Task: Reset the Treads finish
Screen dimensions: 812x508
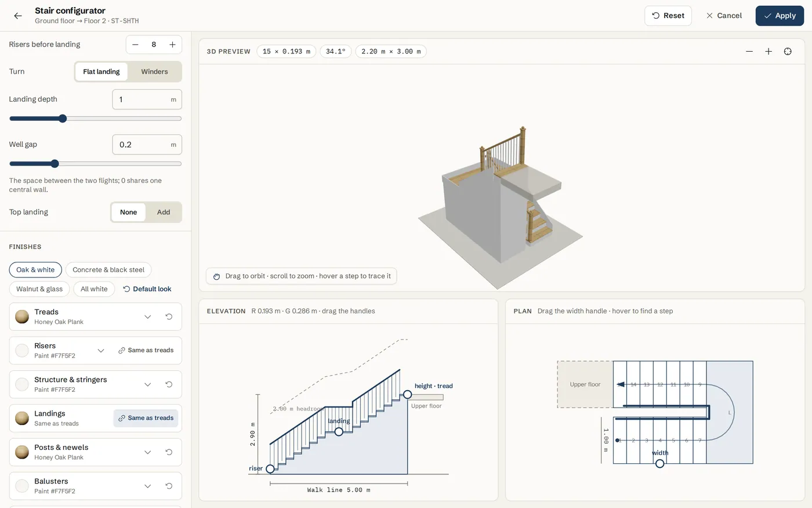Action: [x=169, y=317]
